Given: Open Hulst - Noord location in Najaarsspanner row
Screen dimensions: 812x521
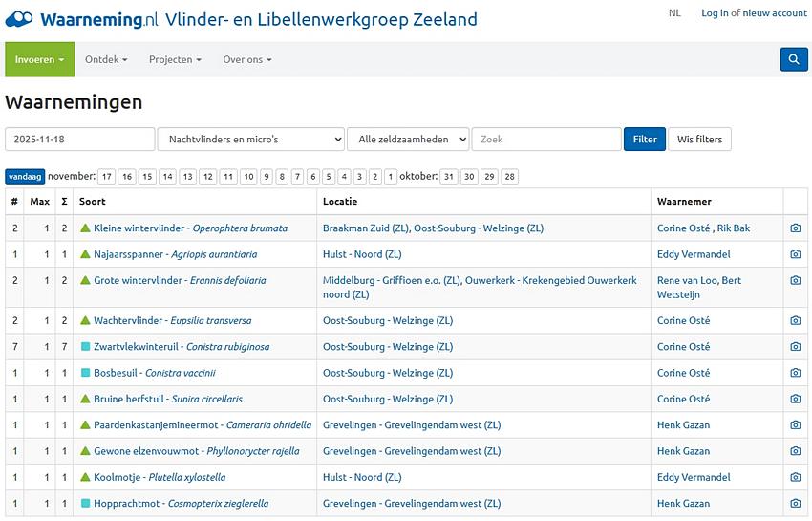Looking at the screenshot, I should click(x=362, y=254).
